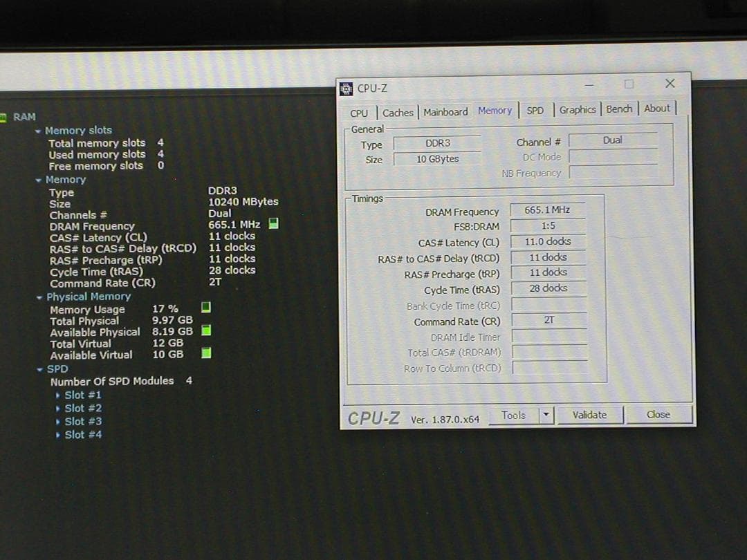Expand Slot #3 details
Image resolution: width=747 pixels, height=560 pixels.
click(57, 422)
